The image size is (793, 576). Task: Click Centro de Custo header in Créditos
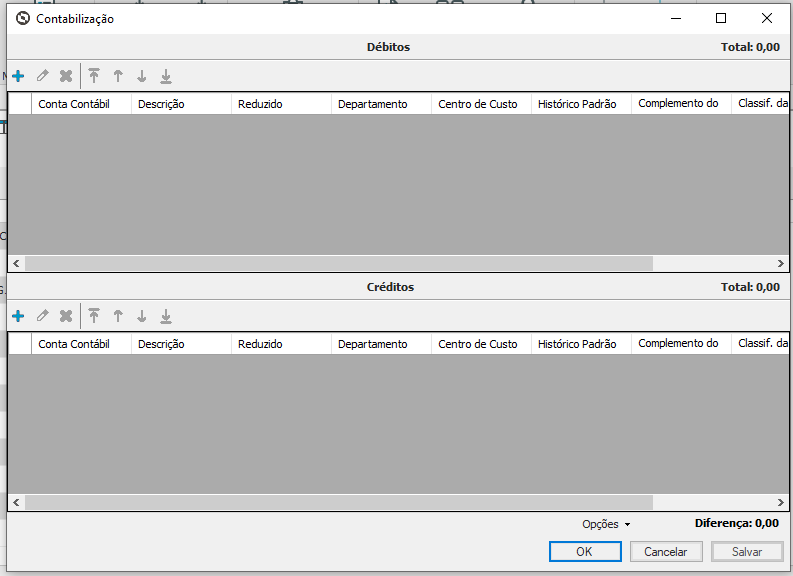[x=478, y=344]
